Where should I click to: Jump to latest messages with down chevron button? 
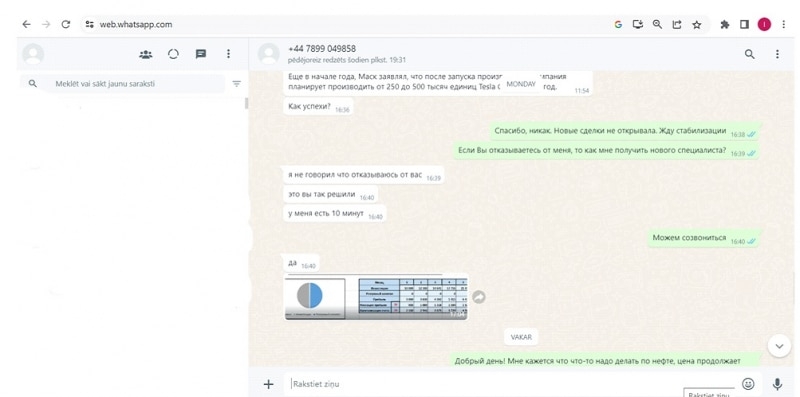[779, 346]
